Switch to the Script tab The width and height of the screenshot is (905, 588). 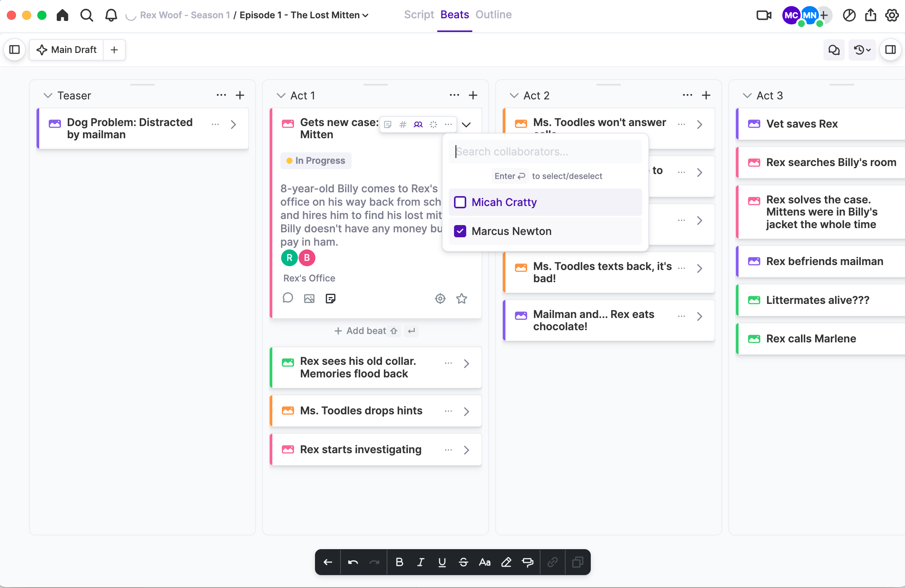tap(419, 14)
